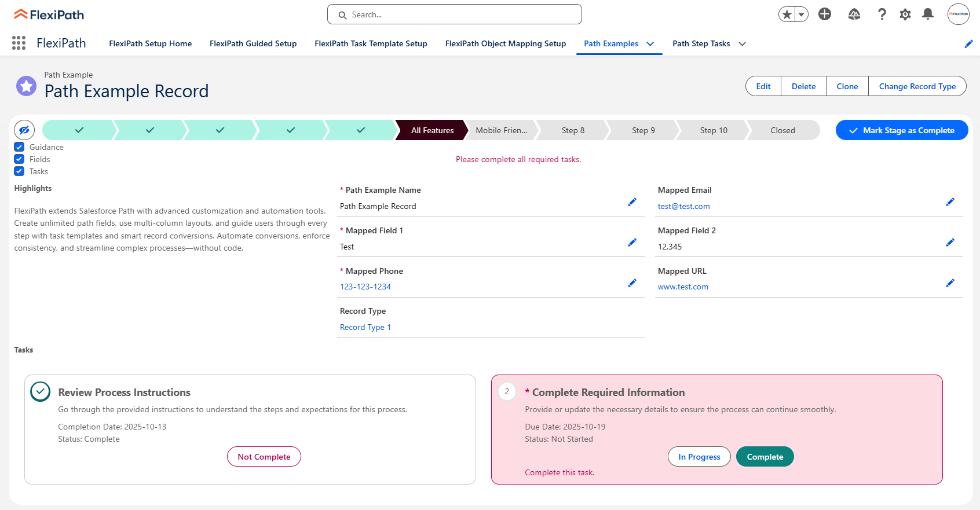Toggle the path visibility eye button
This screenshot has height=510, width=980.
pyautogui.click(x=24, y=130)
